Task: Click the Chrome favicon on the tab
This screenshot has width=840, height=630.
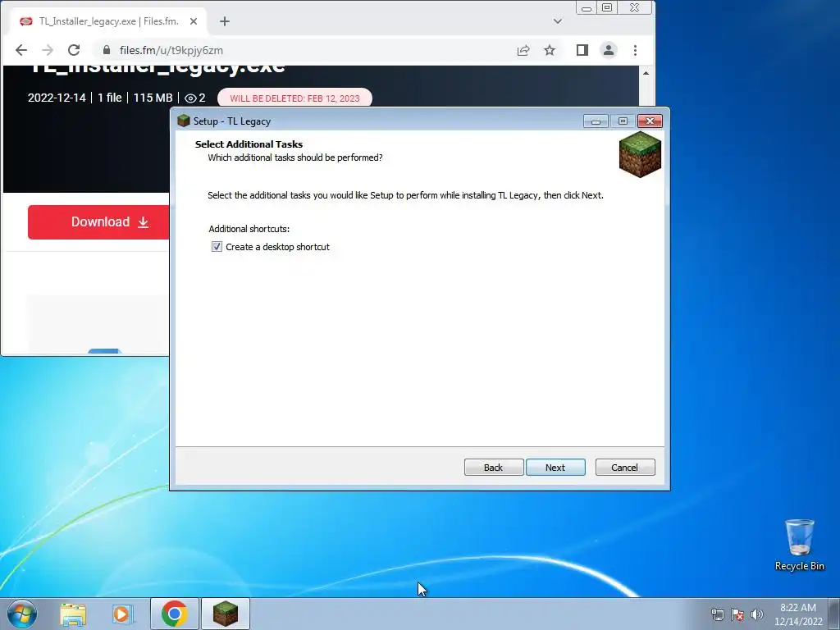Action: 25,21
